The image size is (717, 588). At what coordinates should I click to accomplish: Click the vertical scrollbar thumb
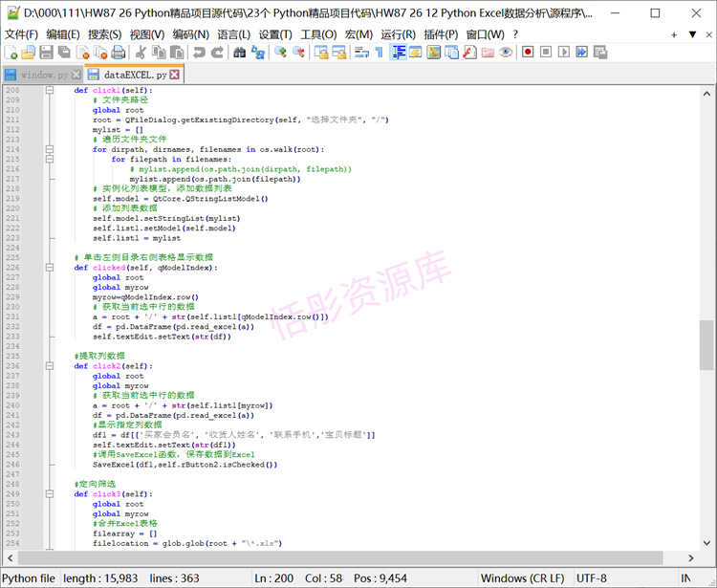(x=706, y=345)
